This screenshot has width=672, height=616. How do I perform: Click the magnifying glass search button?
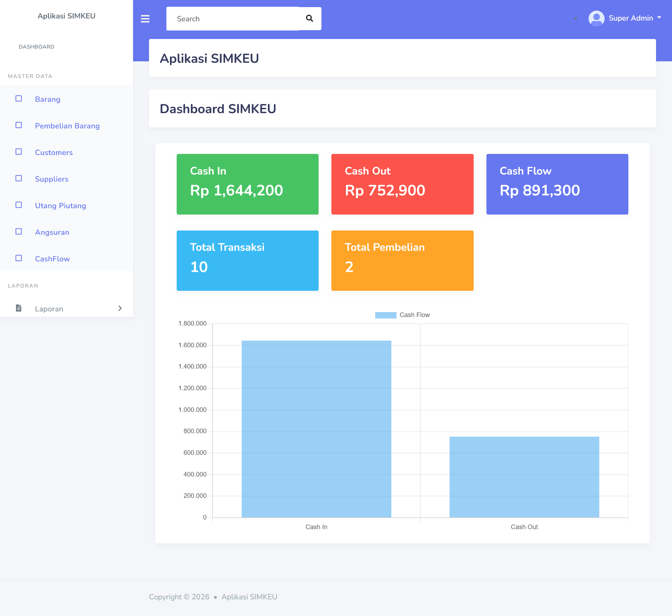pyautogui.click(x=309, y=18)
